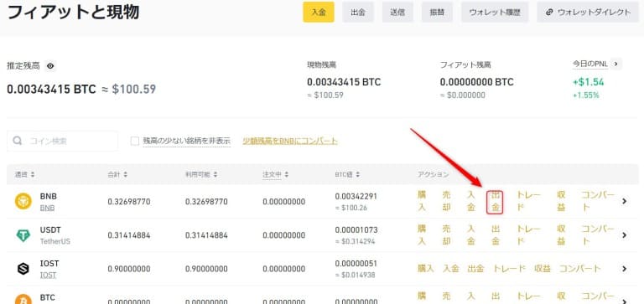Click 購入 in the IOST row

[x=425, y=269]
